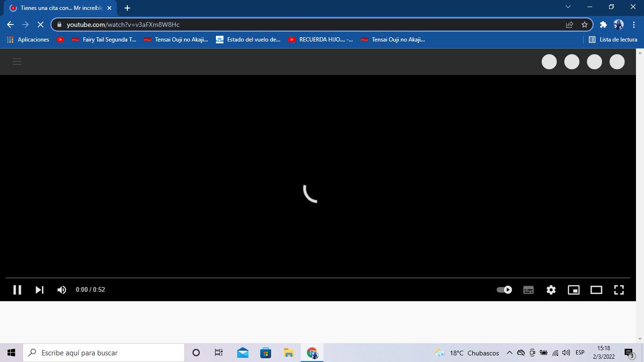Click the video progress bar
The height and width of the screenshot is (362, 644).
click(x=318, y=278)
